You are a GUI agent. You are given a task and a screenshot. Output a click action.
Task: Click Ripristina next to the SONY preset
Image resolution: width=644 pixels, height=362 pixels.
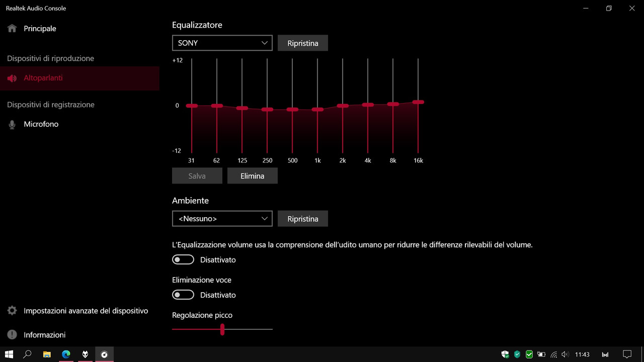(x=303, y=43)
